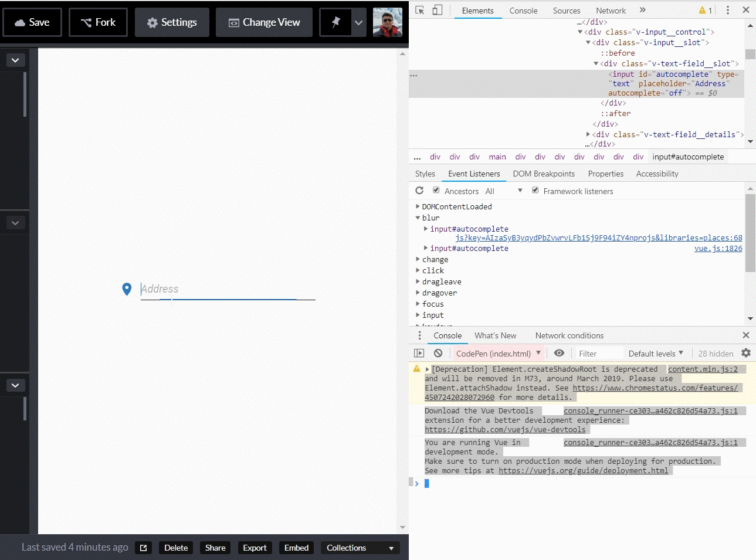Open the js?key=...places:68 source link
The width and height of the screenshot is (756, 560).
click(599, 238)
